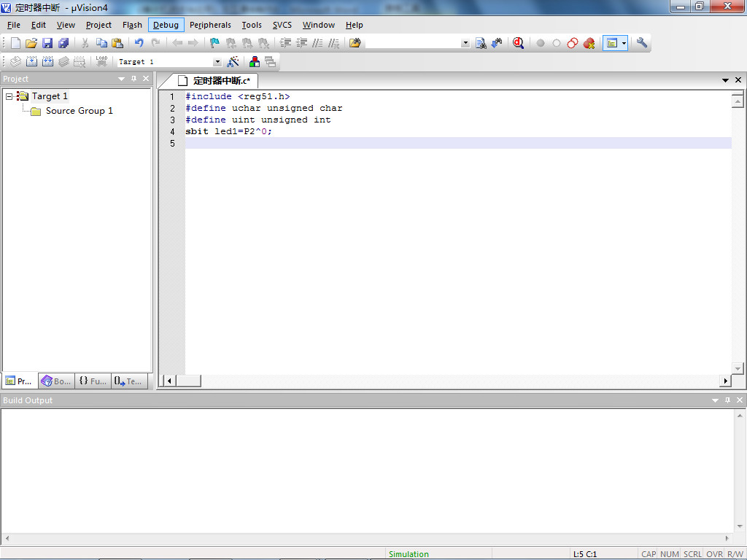Screen dimensions: 747x560
Task: Redo the last undone edit
Action: coord(155,43)
